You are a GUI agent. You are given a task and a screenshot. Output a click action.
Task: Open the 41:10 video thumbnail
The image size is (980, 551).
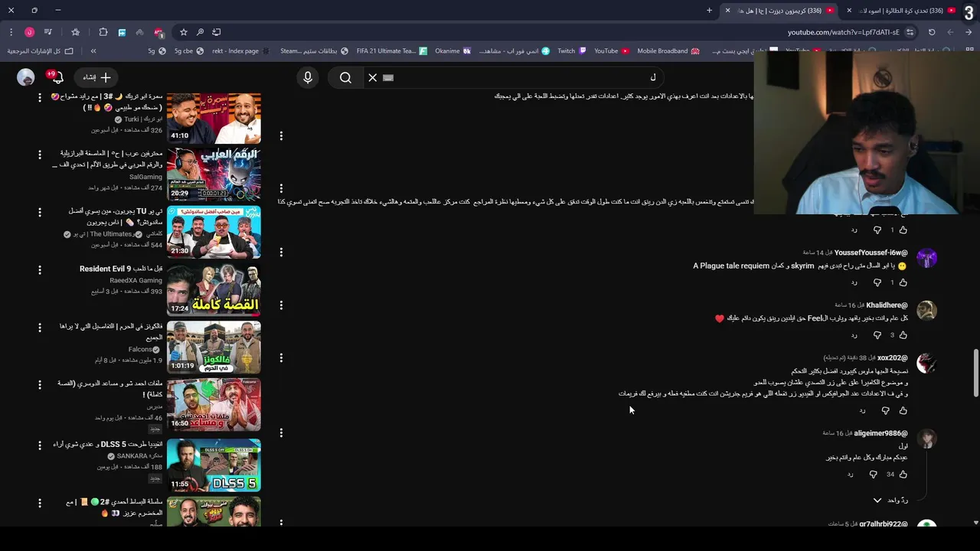point(214,119)
